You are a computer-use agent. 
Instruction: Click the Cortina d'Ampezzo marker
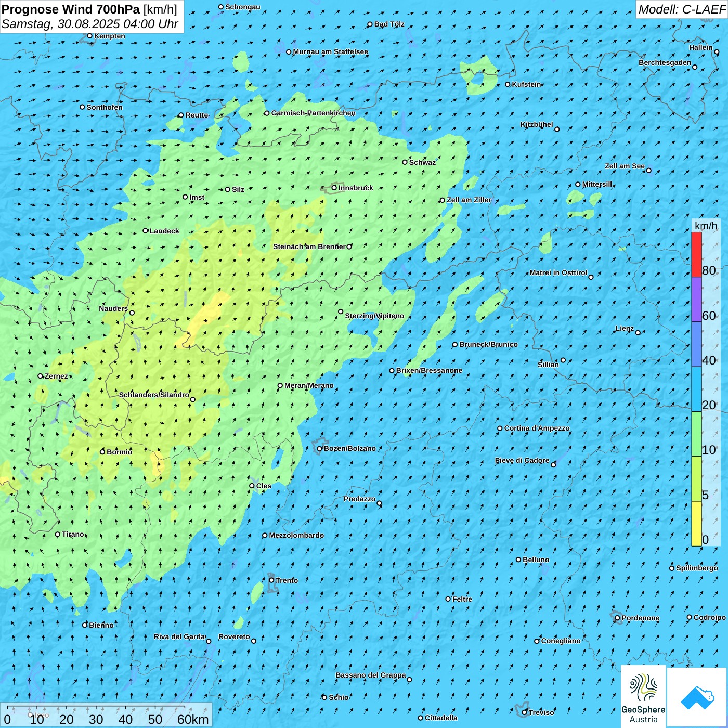point(500,428)
